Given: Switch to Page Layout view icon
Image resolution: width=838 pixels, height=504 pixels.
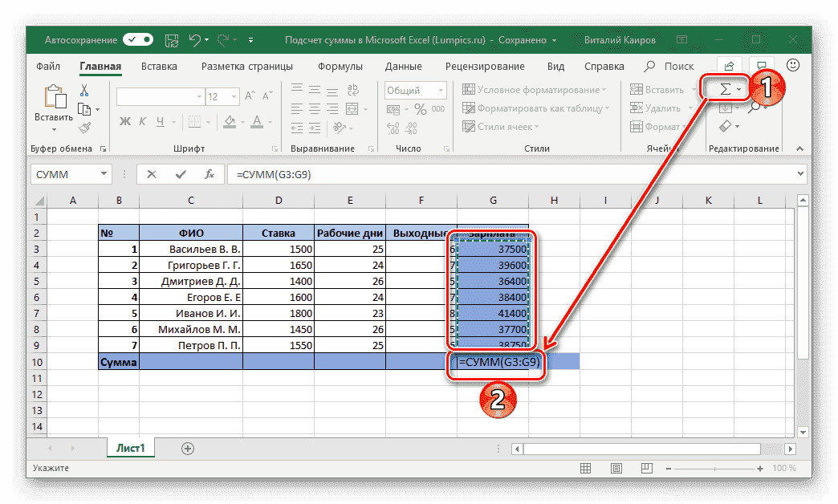Looking at the screenshot, I should [617, 468].
